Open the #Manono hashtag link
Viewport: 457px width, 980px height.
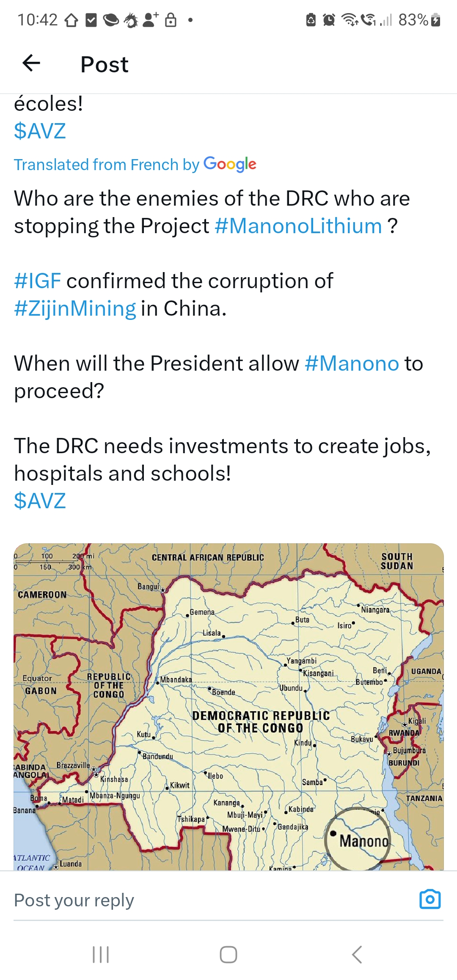(352, 363)
